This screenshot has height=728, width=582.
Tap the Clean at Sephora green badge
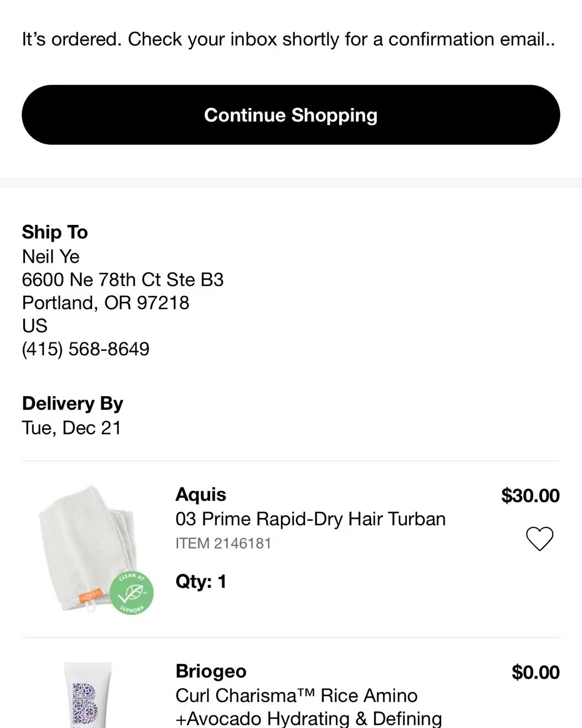pyautogui.click(x=131, y=593)
